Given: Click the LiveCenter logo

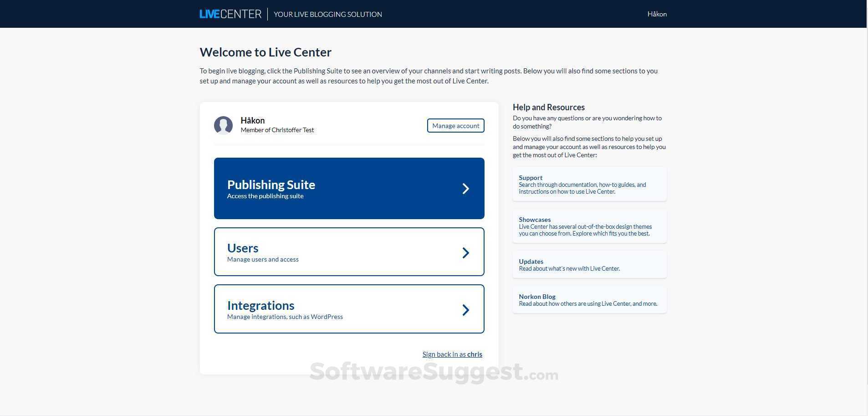Looking at the screenshot, I should tap(230, 14).
